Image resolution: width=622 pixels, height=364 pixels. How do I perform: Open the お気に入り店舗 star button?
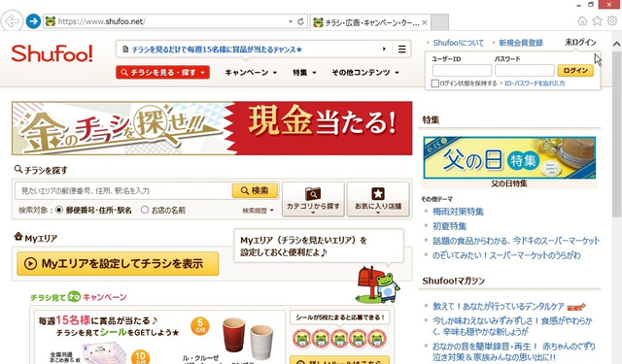tap(378, 199)
